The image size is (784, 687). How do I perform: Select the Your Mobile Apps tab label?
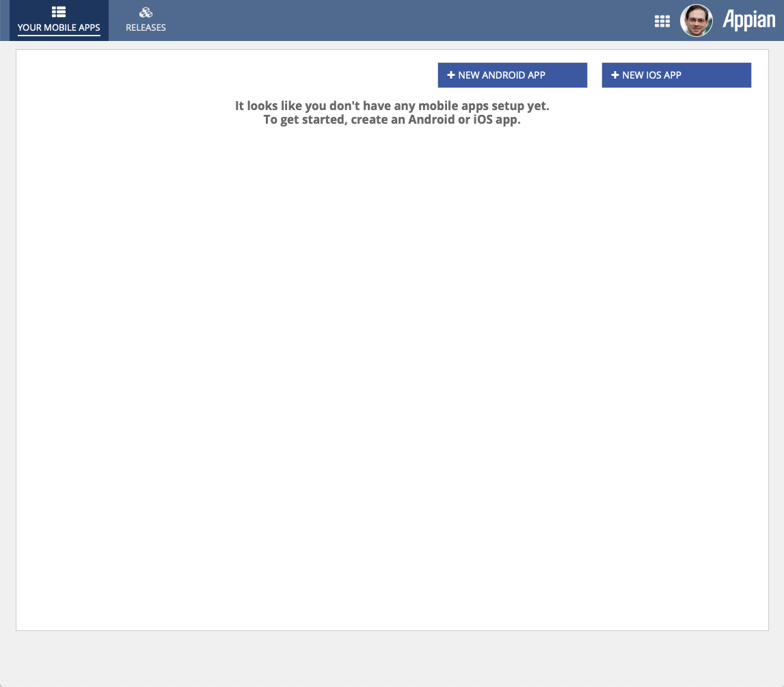pos(59,27)
